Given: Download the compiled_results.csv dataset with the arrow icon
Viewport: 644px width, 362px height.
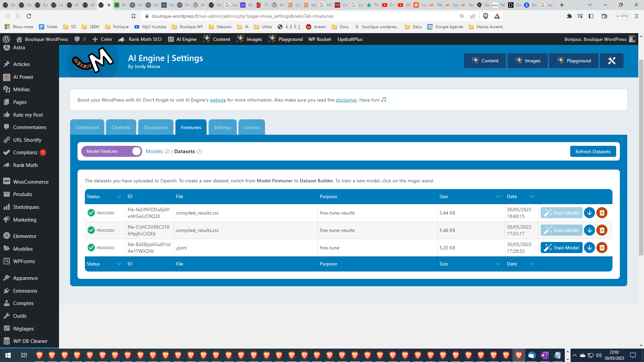Looking at the screenshot, I should point(590,213).
